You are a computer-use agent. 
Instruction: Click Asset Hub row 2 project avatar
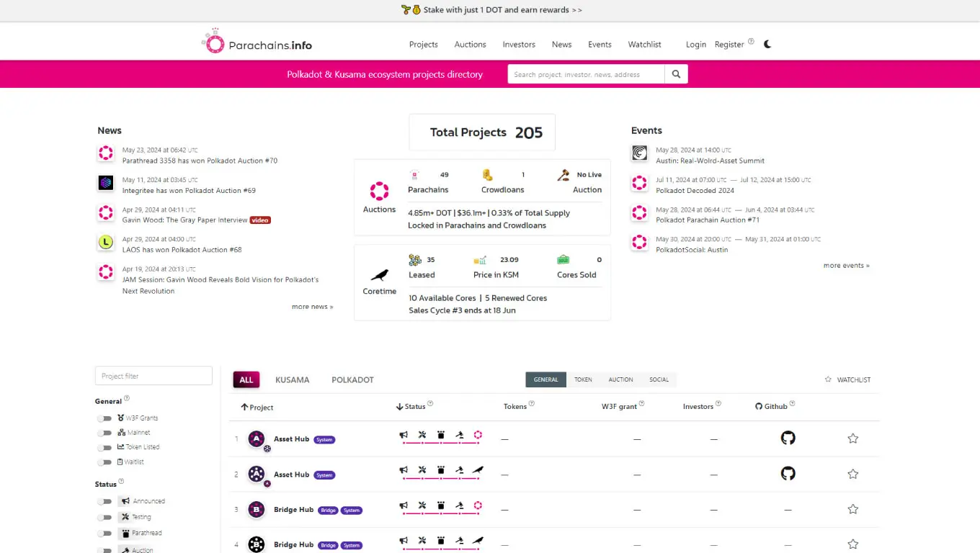[x=257, y=474]
